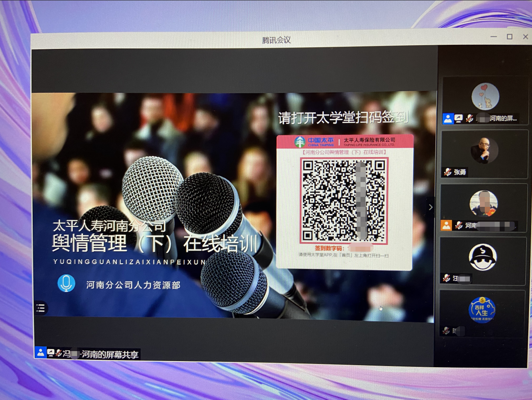Select the 吉祥人生 avatar thumbnail
The image size is (532, 400).
482,310
